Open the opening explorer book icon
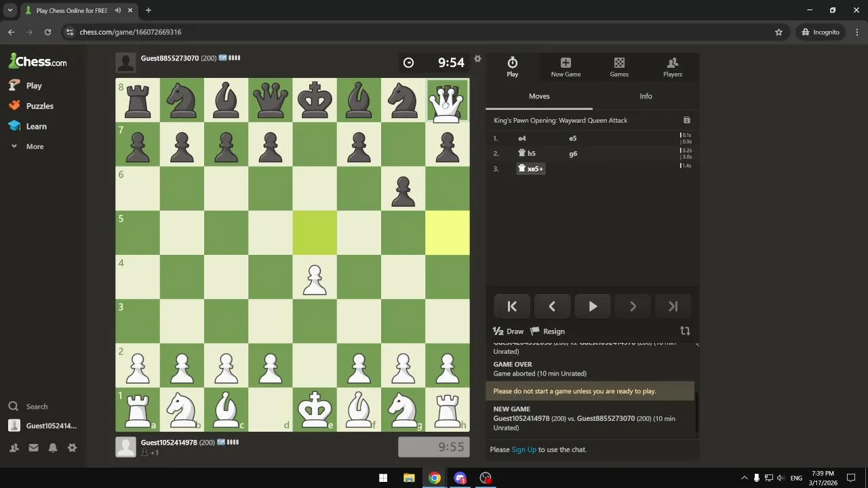This screenshot has height=488, width=868. (687, 120)
